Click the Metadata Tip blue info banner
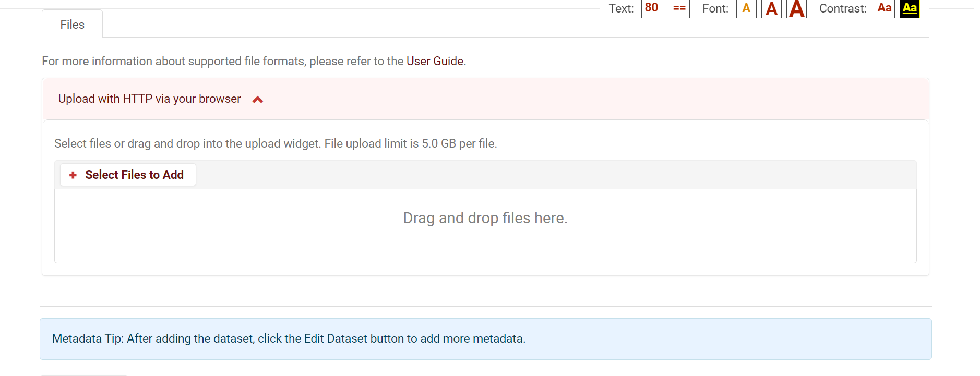This screenshot has width=980, height=376. click(485, 339)
